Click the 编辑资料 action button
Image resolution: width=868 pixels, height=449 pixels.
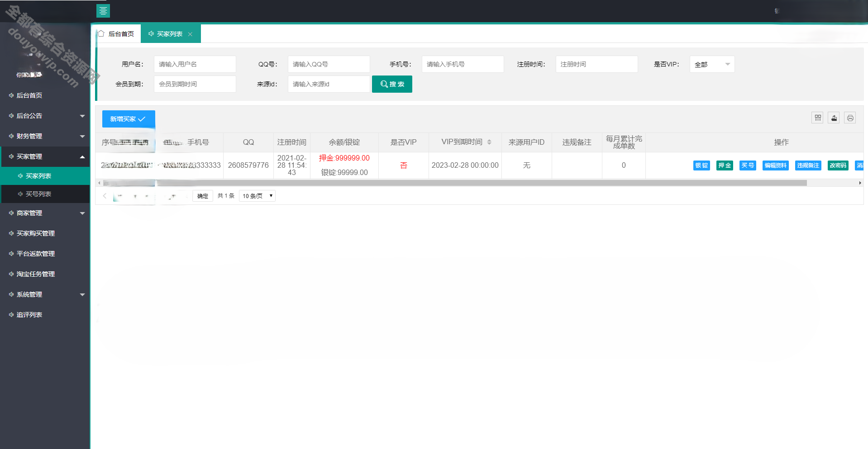[x=775, y=165]
